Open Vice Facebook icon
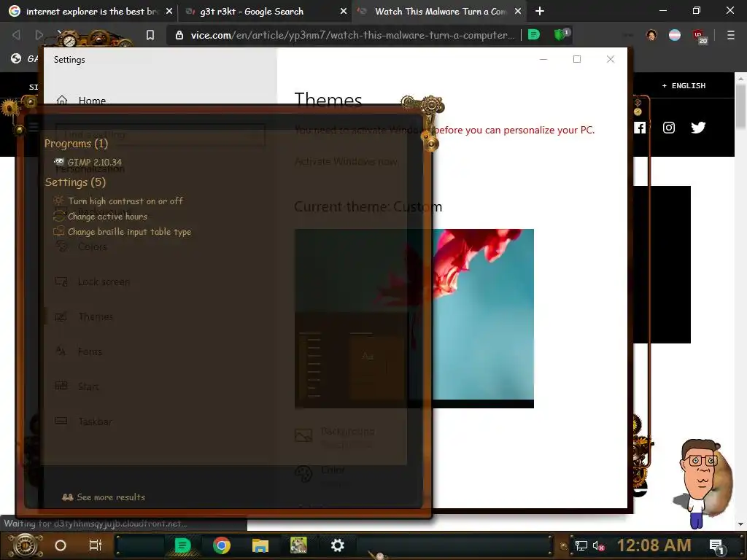 [640, 128]
